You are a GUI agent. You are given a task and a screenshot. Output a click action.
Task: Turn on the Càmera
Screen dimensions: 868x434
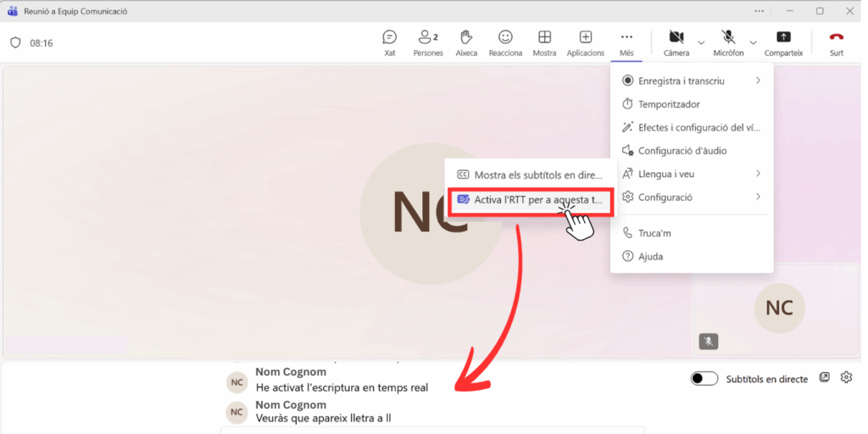point(676,42)
